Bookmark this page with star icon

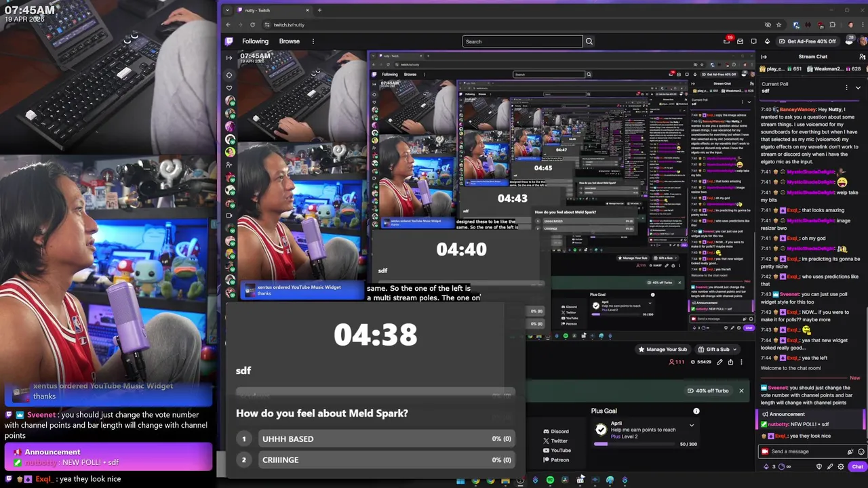click(x=778, y=24)
